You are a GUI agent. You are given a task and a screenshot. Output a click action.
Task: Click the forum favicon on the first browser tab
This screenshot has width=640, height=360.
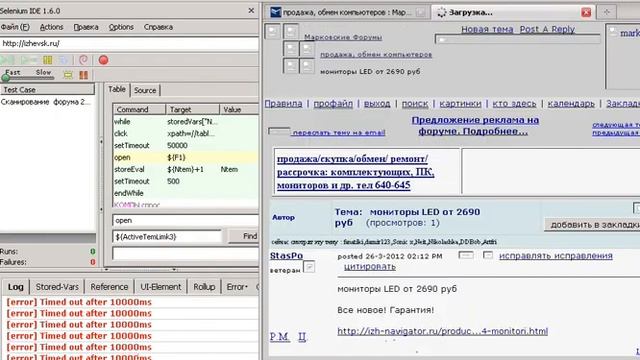[276, 12]
